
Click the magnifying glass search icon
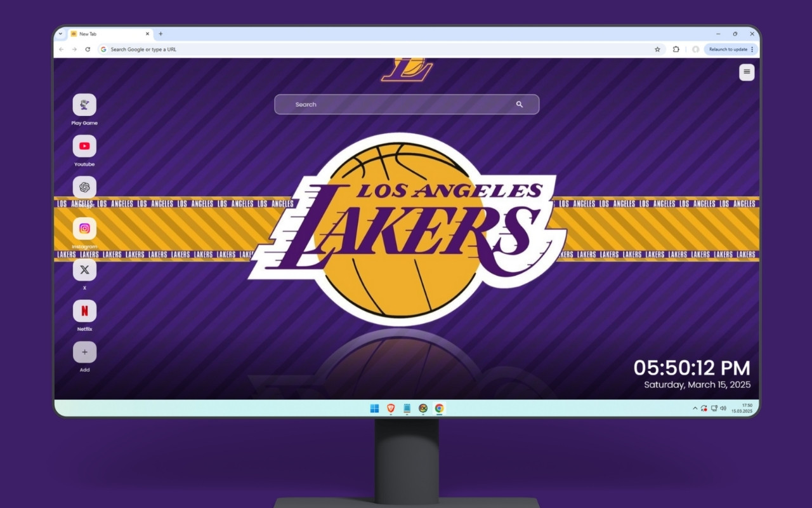(520, 104)
